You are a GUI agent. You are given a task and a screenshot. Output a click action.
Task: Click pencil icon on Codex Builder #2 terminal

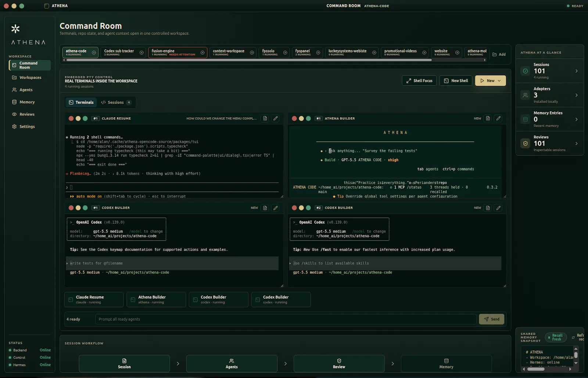pos(498,208)
